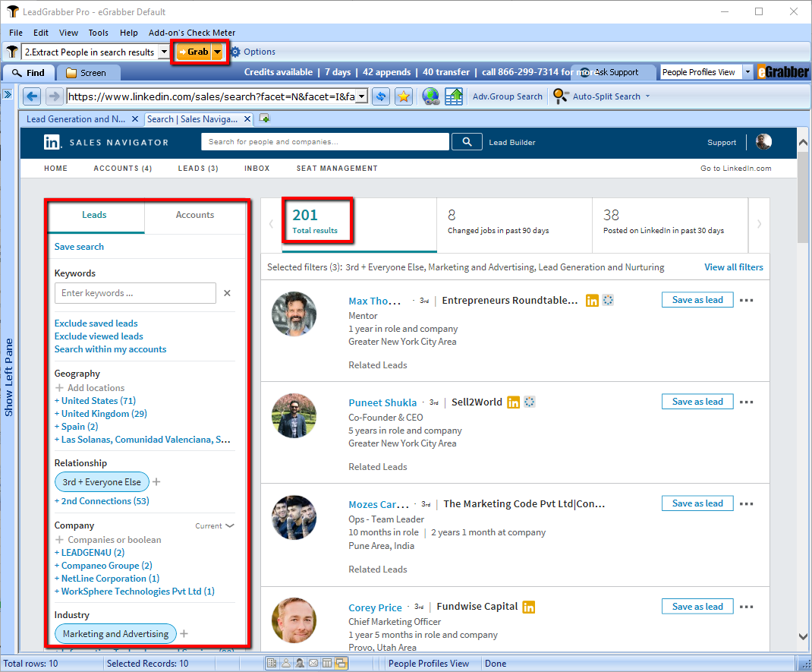Open more options for Puneet Shukla result
This screenshot has width=812, height=672.
coord(746,402)
